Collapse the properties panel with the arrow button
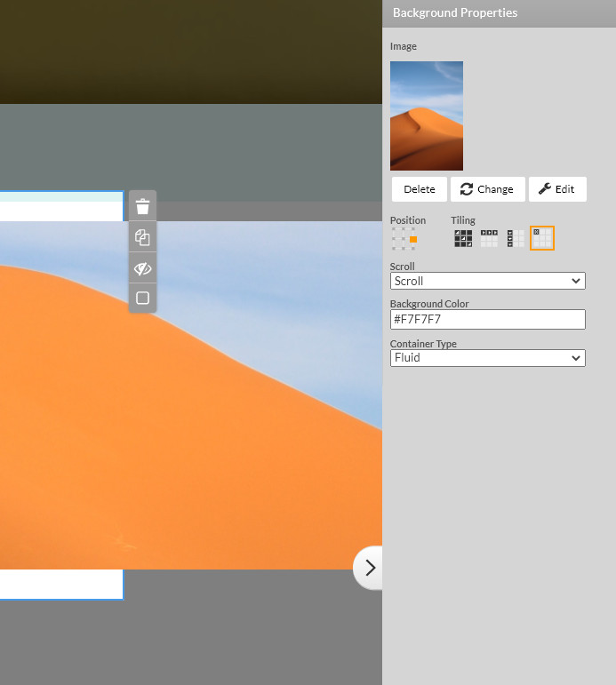This screenshot has width=616, height=685. [369, 568]
